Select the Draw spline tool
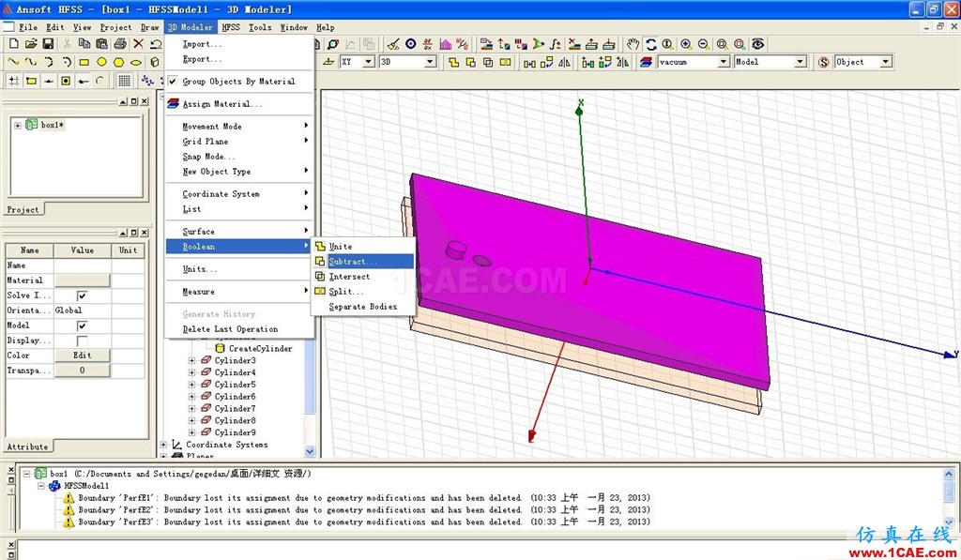The image size is (961, 560). point(31,62)
